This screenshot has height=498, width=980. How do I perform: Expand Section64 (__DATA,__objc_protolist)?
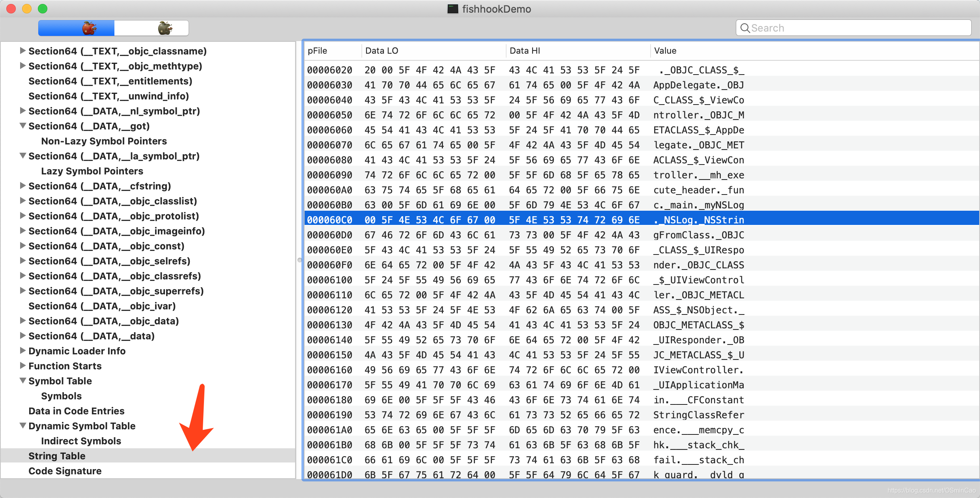click(23, 215)
